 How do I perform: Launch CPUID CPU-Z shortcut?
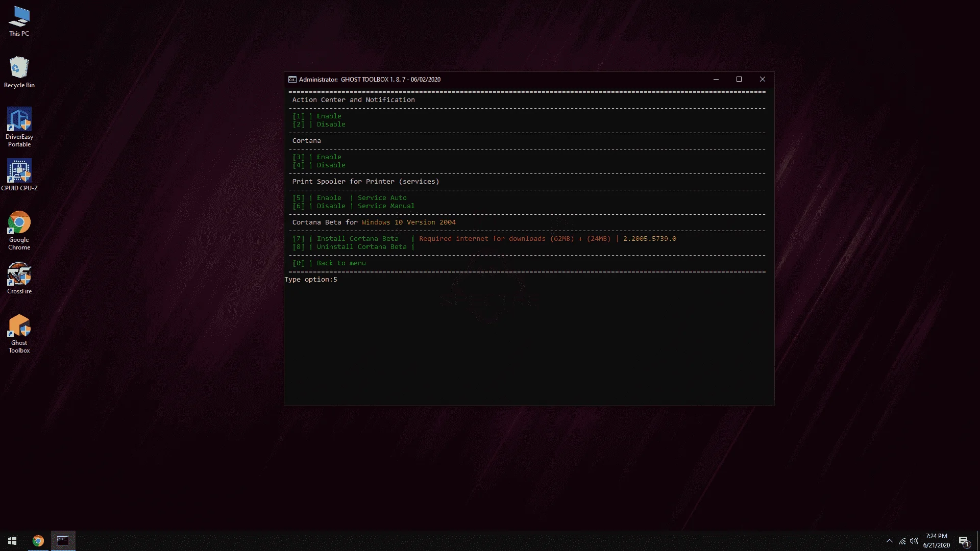(x=19, y=175)
